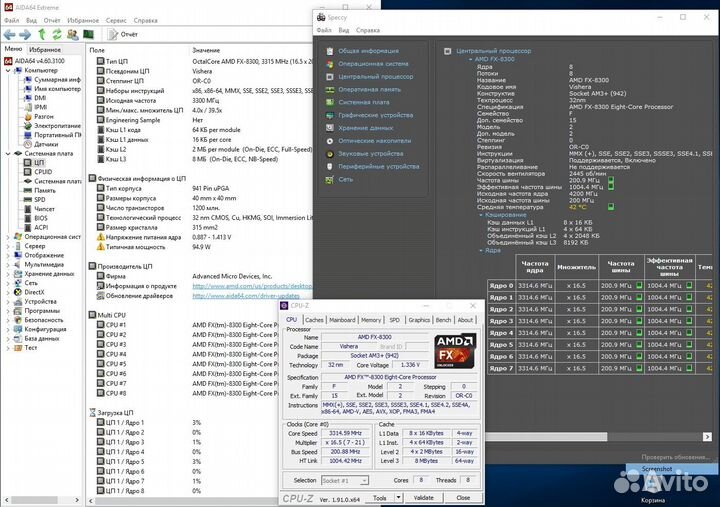Viewport: 720px width, 507px height.
Task: Open Сеть in Speccy sidebar
Action: tap(346, 180)
